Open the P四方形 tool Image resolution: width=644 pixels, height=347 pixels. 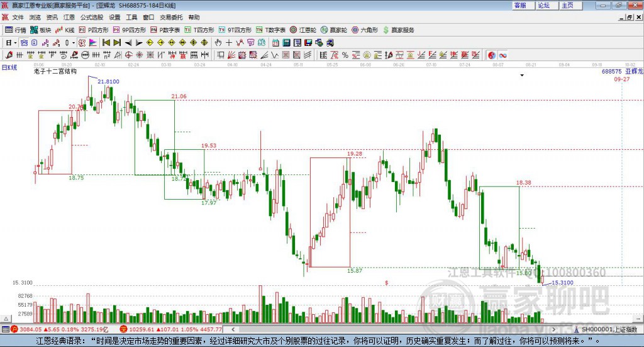tap(94, 30)
